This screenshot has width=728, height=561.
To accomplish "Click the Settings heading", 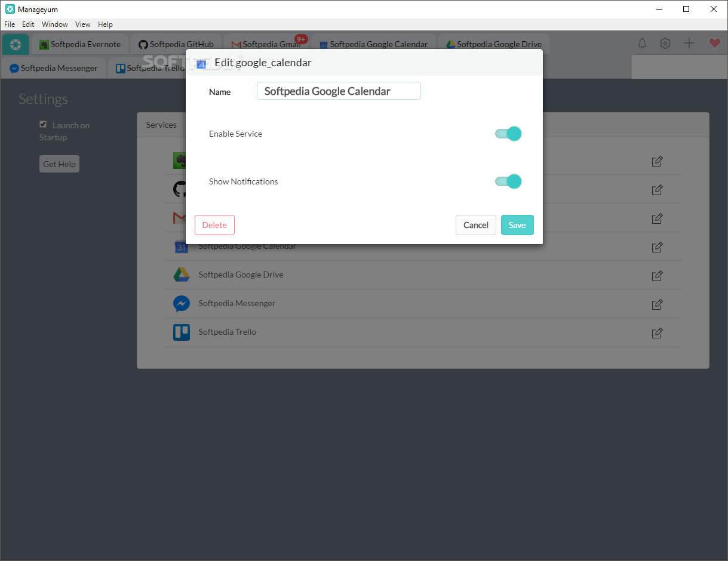I will 43,99.
